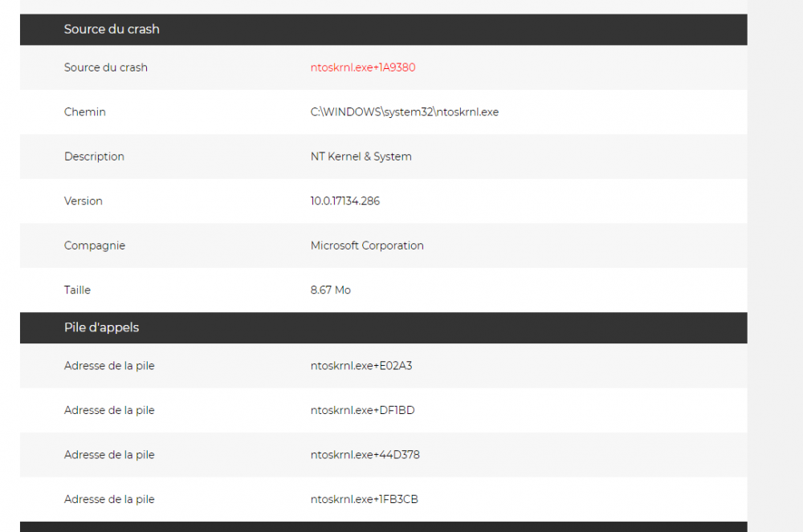
Task: Click the last "Adresse de la pile" label
Action: tap(109, 500)
